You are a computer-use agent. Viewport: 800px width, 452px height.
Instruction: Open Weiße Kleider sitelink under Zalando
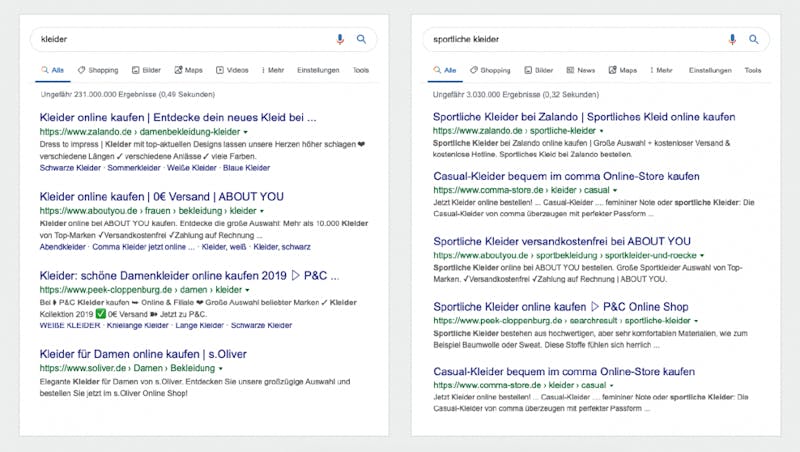coord(192,168)
